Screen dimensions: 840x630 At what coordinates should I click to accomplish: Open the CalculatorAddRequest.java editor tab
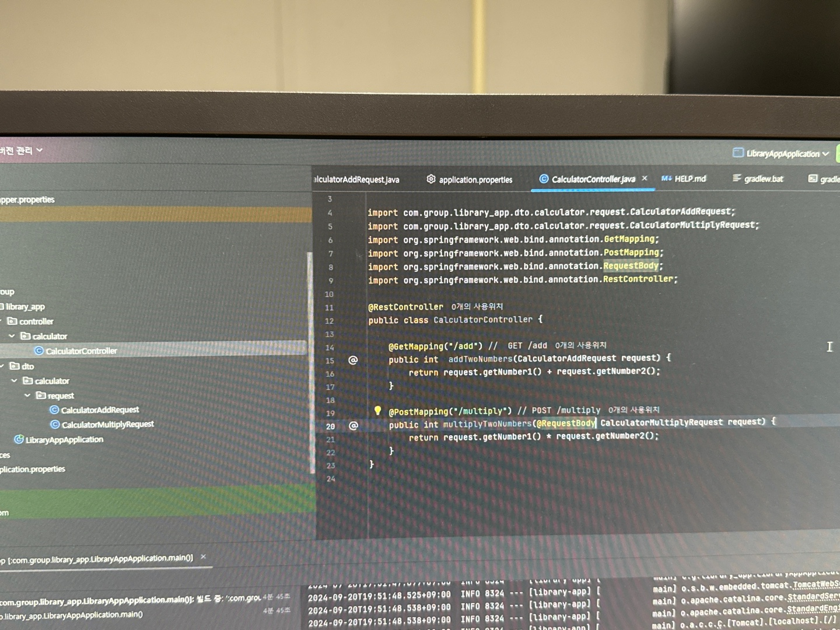(356, 180)
